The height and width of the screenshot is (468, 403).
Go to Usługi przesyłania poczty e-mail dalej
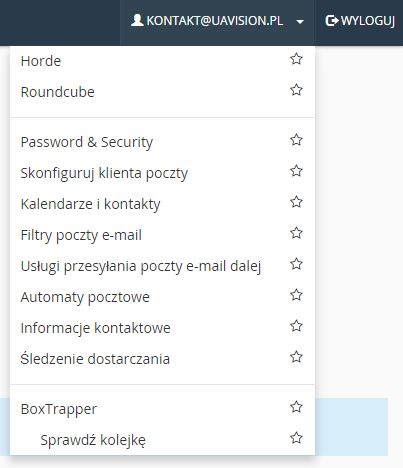[x=141, y=266]
